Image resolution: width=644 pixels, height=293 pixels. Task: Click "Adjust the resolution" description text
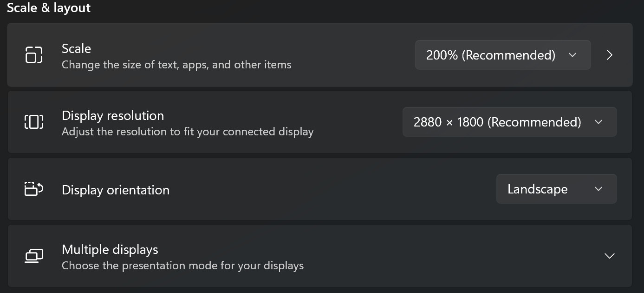click(x=188, y=132)
